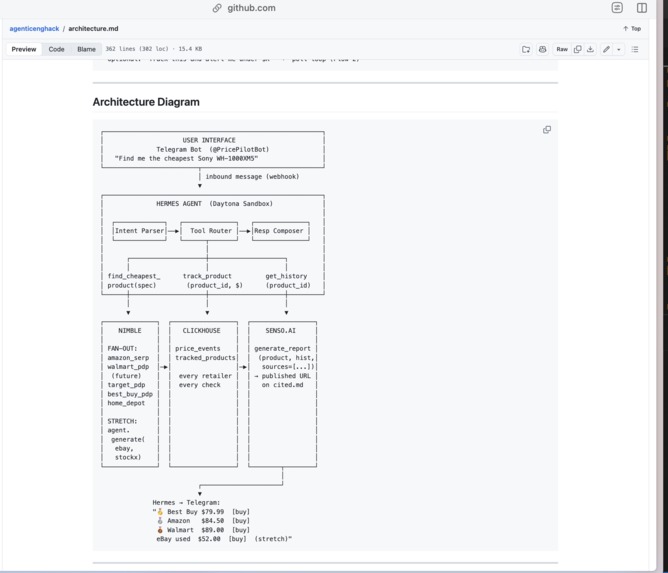Image resolution: width=668 pixels, height=573 pixels.
Task: Click the price_events table name
Action: [x=198, y=348]
